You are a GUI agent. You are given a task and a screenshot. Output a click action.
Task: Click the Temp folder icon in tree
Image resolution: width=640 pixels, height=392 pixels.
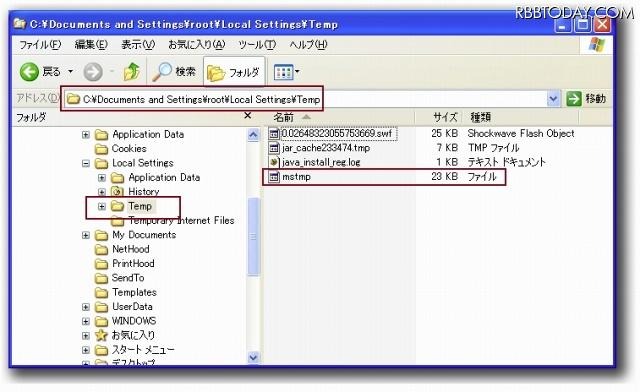[118, 207]
